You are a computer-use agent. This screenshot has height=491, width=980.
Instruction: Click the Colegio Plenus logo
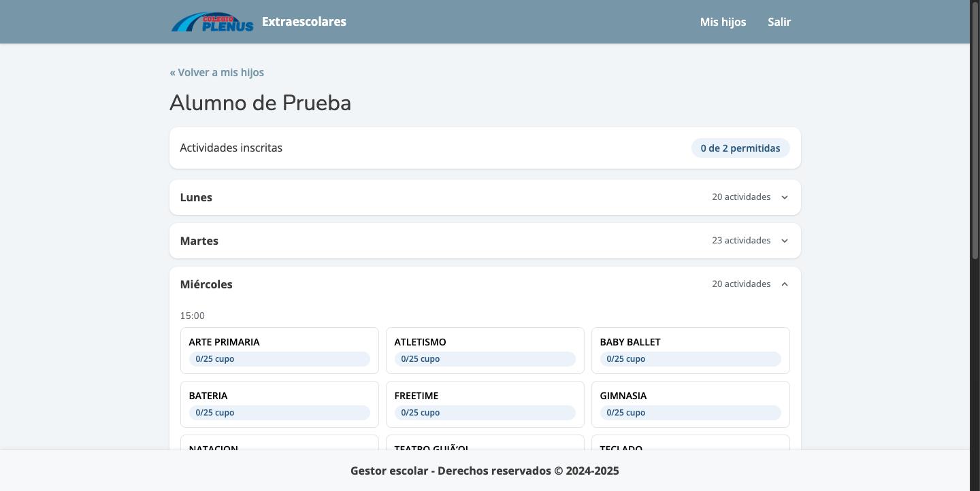[212, 22]
